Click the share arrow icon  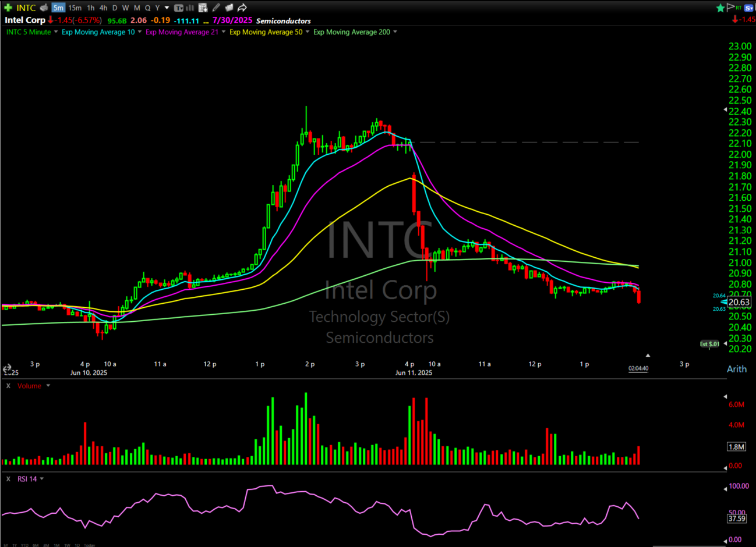point(242,8)
